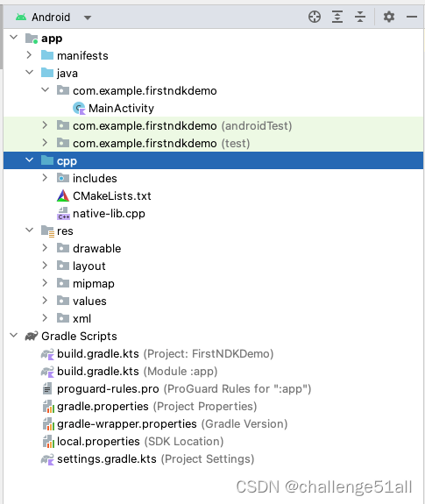Click the proguard-rules.pro file icon

coord(47,388)
